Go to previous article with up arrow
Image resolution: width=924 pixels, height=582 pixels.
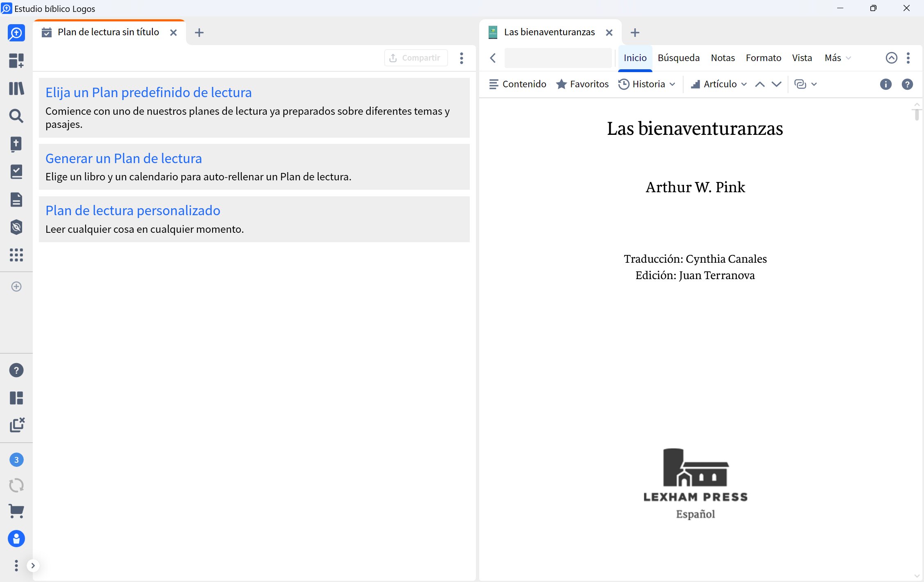(x=760, y=84)
